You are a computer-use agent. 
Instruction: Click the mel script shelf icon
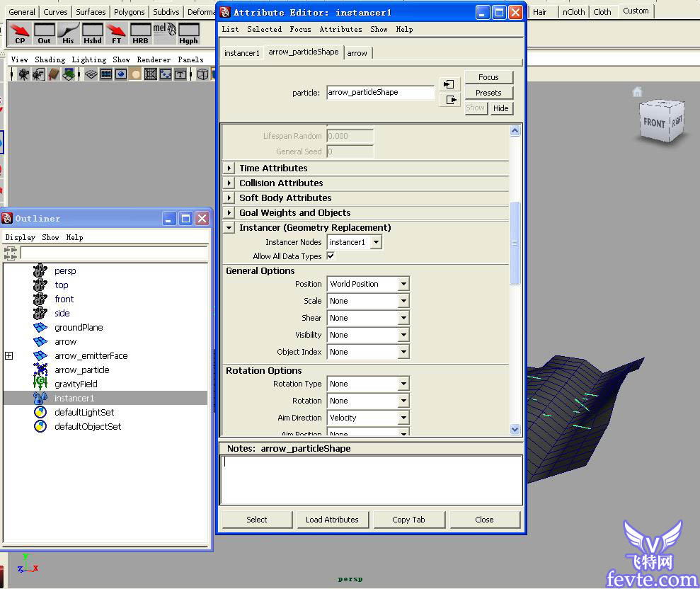coord(164,33)
